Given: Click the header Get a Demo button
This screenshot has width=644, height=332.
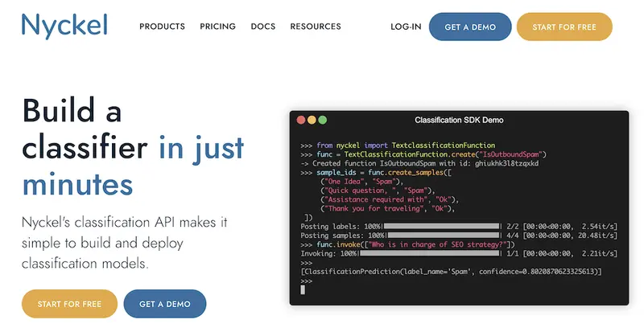Looking at the screenshot, I should (470, 27).
